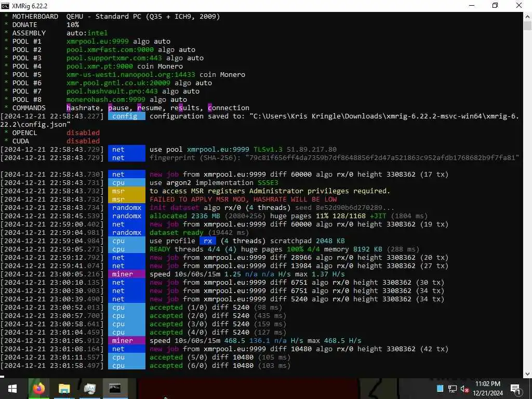Close the XMRig console window

click(519, 5)
